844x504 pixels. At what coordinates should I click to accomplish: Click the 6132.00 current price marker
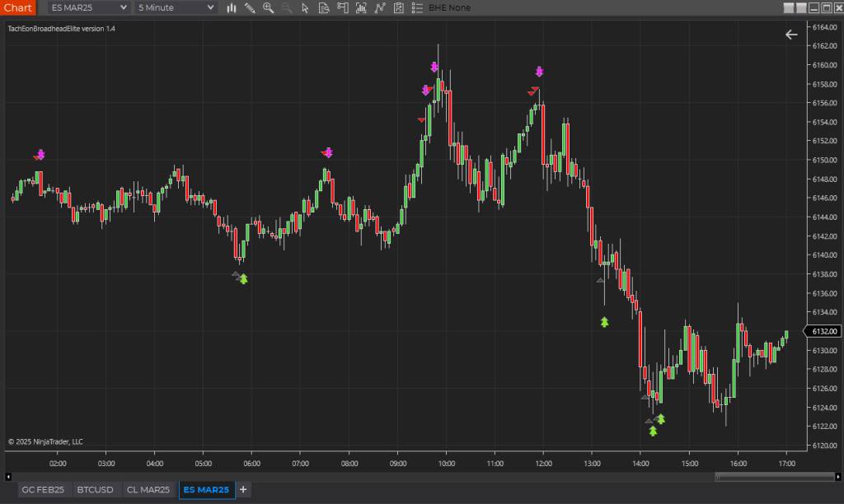[x=820, y=331]
